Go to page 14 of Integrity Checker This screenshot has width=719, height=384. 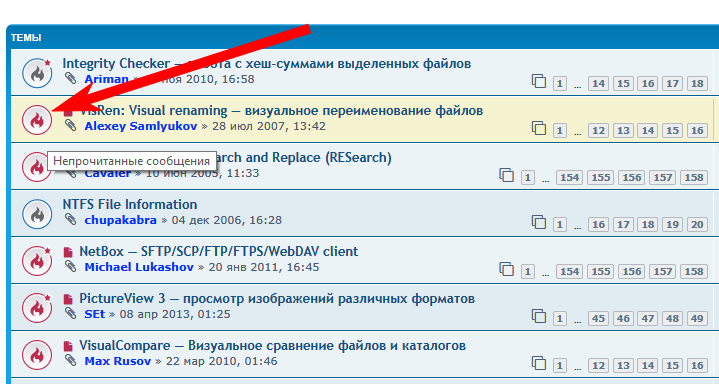(x=598, y=83)
